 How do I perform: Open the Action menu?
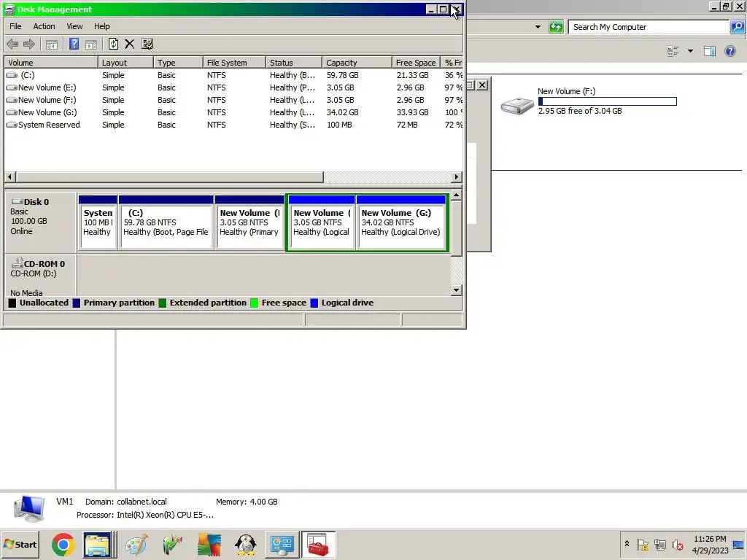(44, 27)
